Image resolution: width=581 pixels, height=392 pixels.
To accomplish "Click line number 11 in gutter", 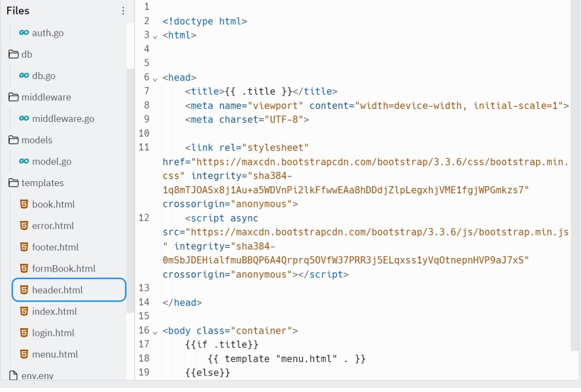I will 144,148.
